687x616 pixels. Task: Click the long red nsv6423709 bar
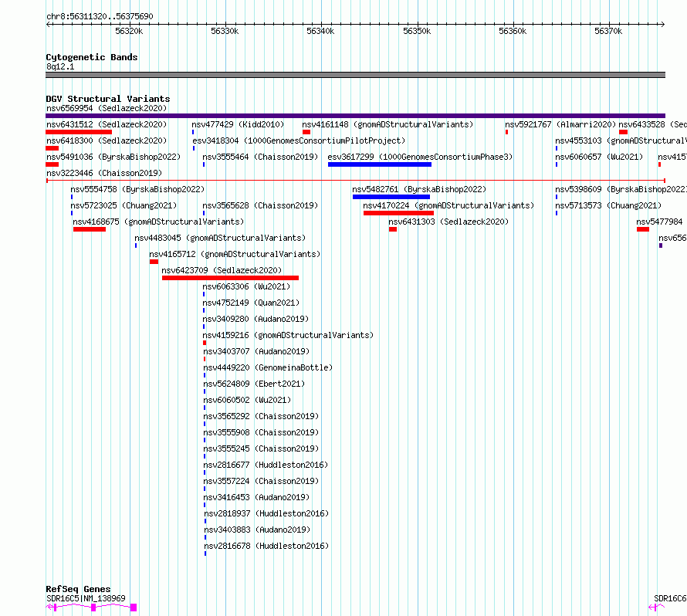(x=231, y=278)
